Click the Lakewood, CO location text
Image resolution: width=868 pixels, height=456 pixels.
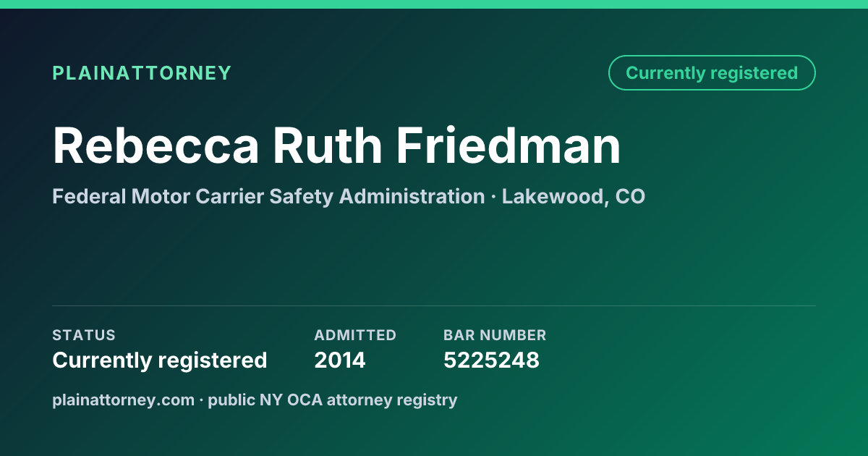[574, 196]
